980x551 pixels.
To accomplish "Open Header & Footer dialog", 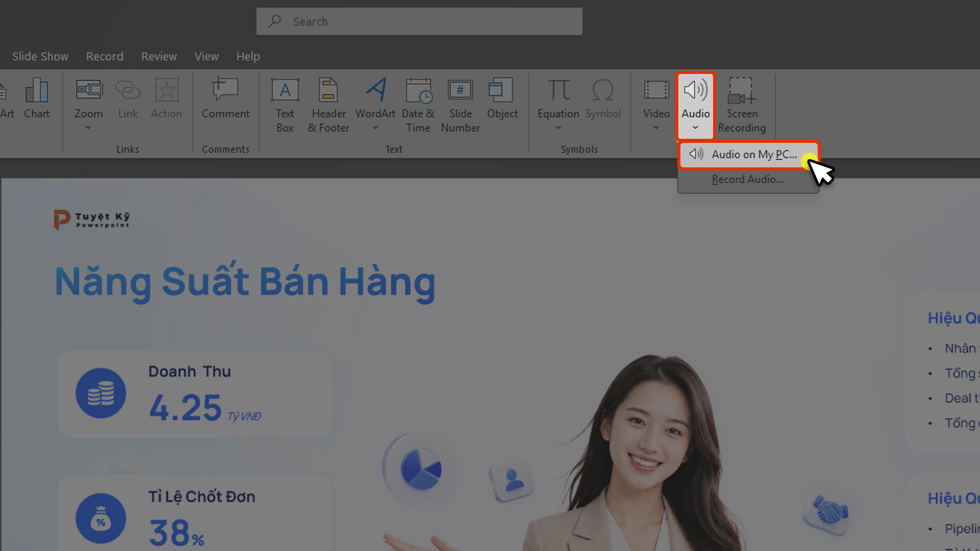I will (x=329, y=105).
